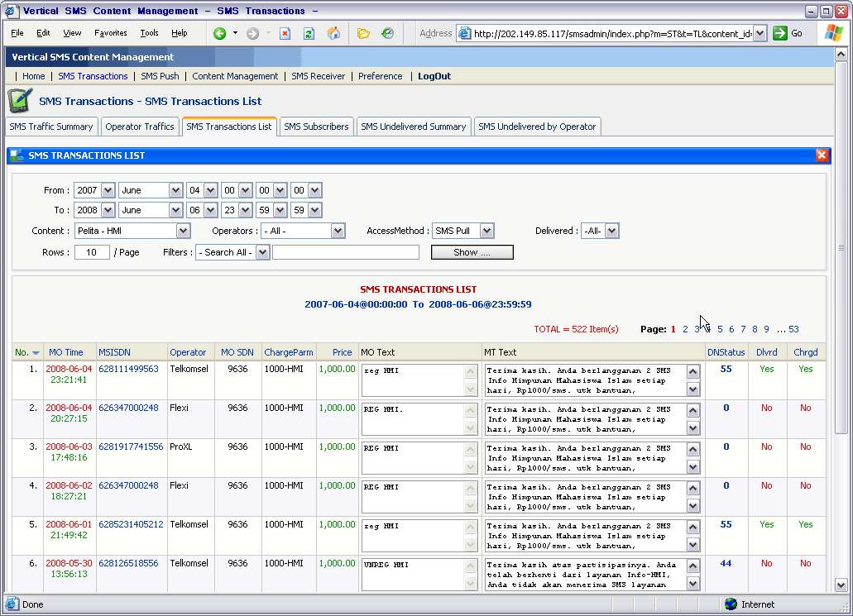The height and width of the screenshot is (616, 853).
Task: Expand the Operators dropdown
Action: [338, 232]
